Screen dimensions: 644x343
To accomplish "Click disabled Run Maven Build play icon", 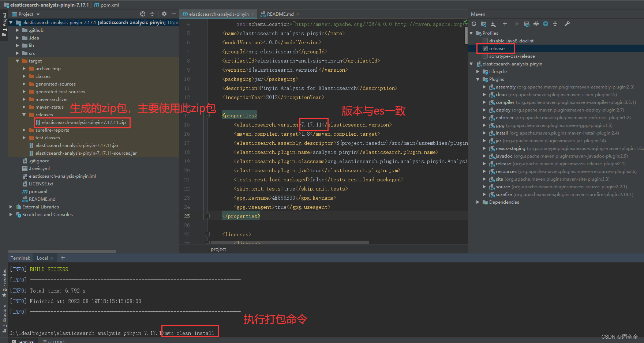I will 517,24.
